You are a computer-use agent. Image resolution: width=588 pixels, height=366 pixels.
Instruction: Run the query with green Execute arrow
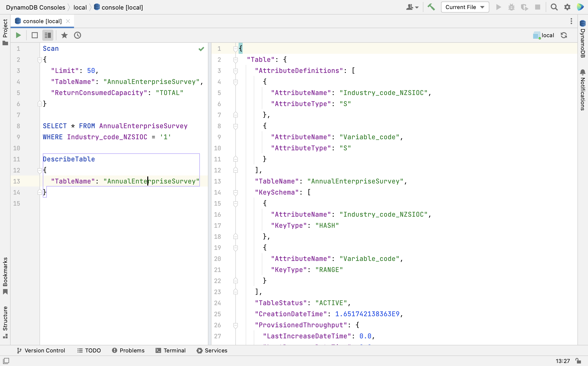pyautogui.click(x=18, y=35)
